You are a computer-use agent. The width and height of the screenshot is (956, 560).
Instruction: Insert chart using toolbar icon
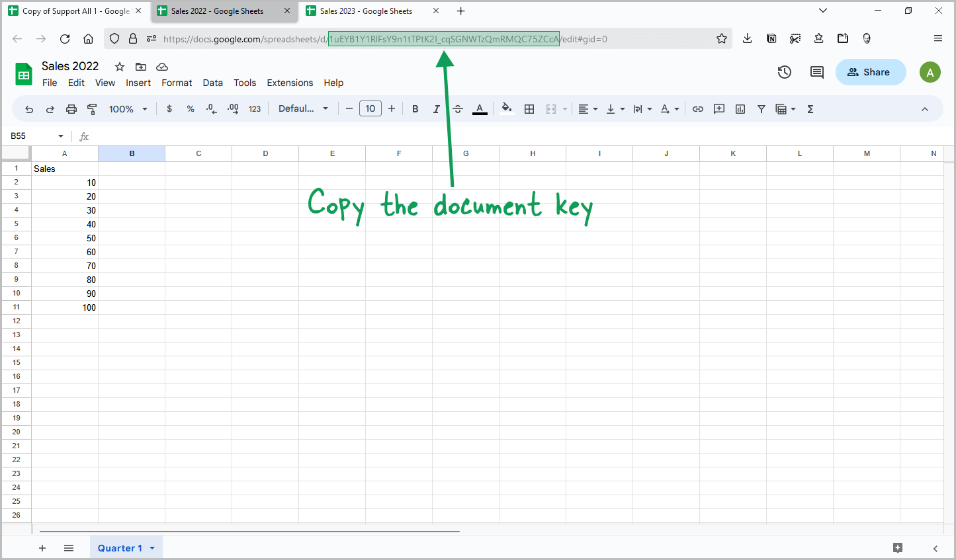(x=740, y=109)
